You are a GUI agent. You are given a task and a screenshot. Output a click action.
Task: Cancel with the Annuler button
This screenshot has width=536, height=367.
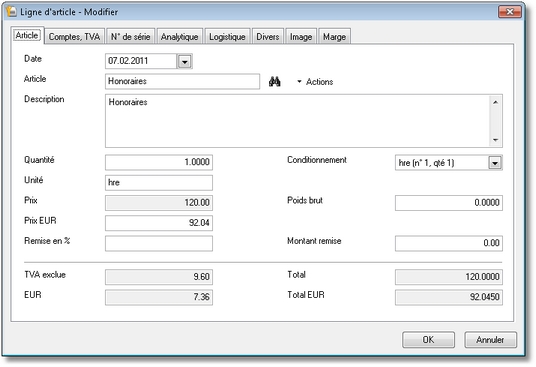[x=490, y=340]
